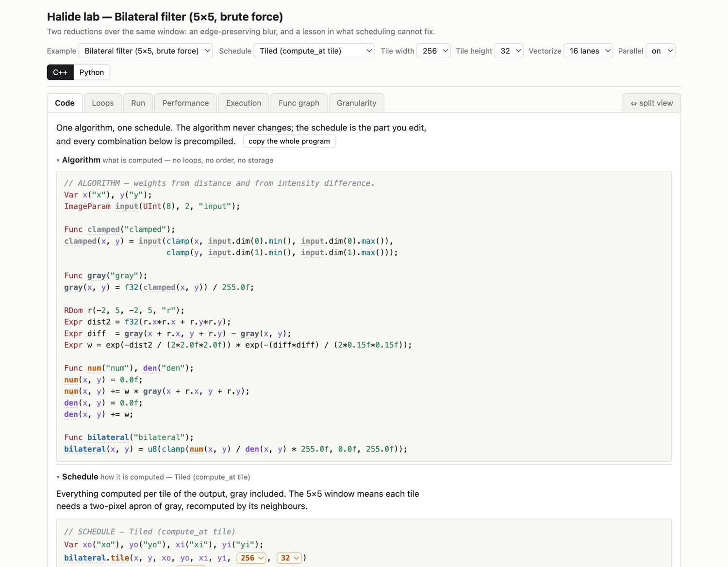Change the Tile width toolbar dropdown
This screenshot has height=567, width=728.
coord(433,51)
